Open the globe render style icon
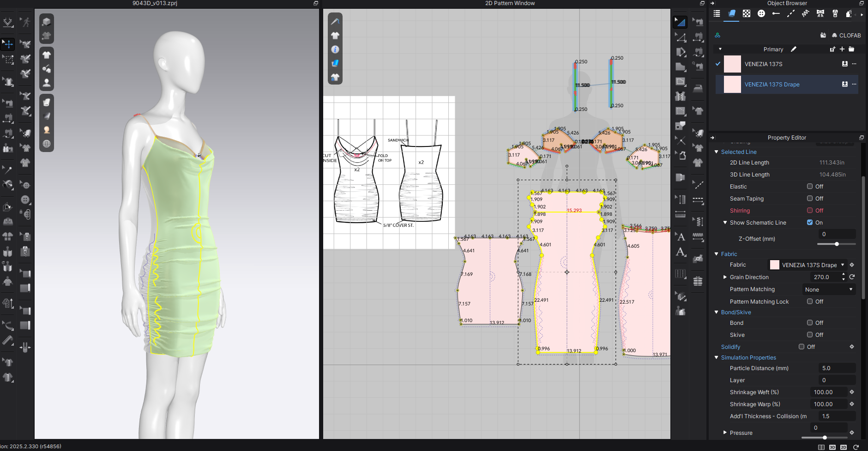Viewport: 868px width, 451px height. coord(47,144)
